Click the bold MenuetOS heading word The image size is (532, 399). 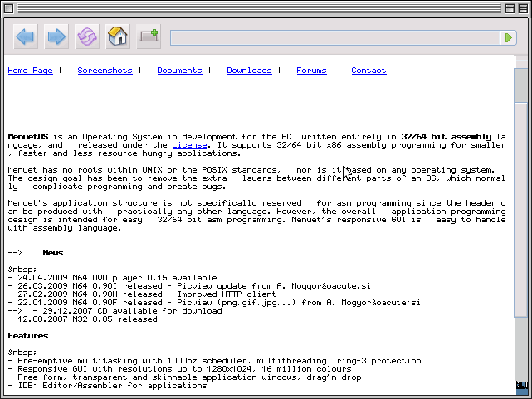pyautogui.click(x=28, y=137)
